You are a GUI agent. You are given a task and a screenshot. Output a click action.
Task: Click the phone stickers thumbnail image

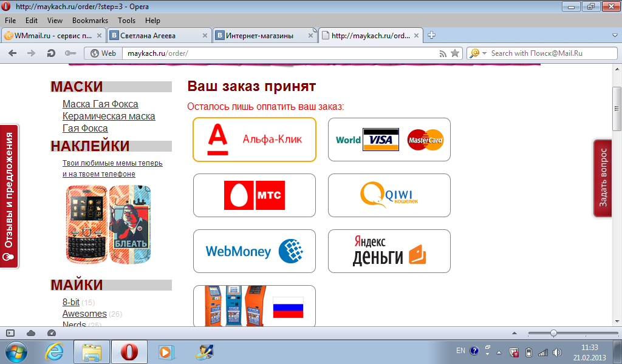pyautogui.click(x=108, y=224)
